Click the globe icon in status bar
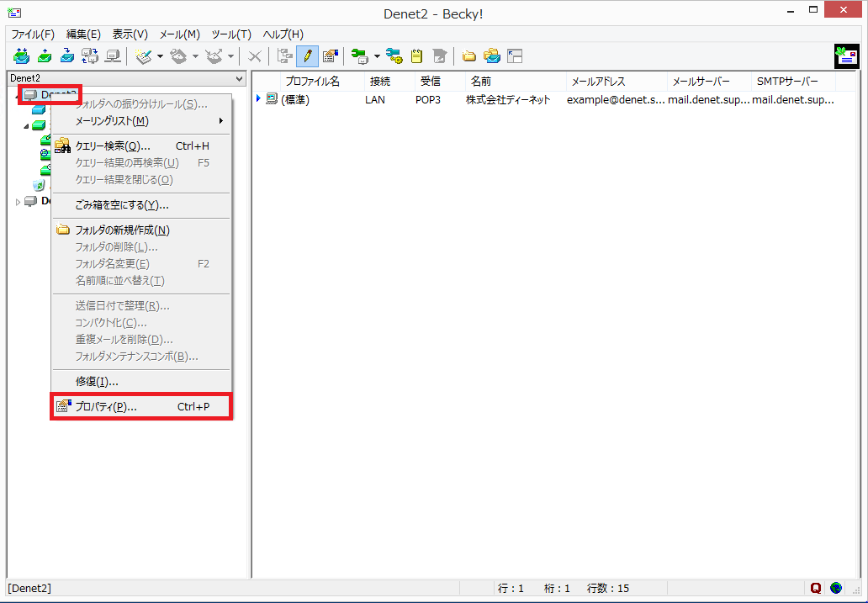The image size is (868, 603). pos(836,588)
